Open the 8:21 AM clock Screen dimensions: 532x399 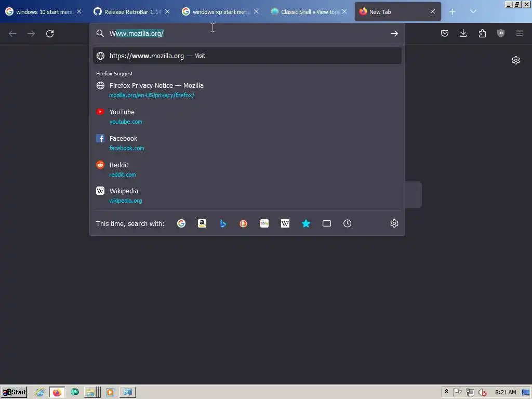click(x=506, y=392)
